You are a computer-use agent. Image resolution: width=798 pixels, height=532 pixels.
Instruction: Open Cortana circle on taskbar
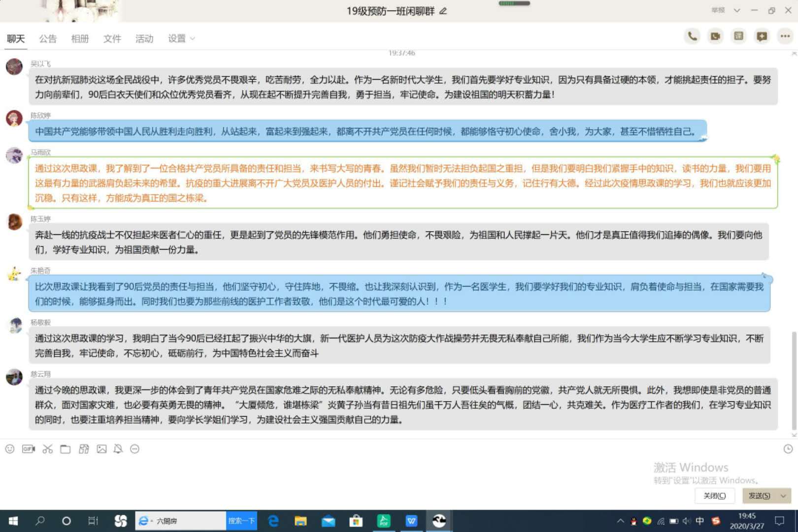point(66,521)
